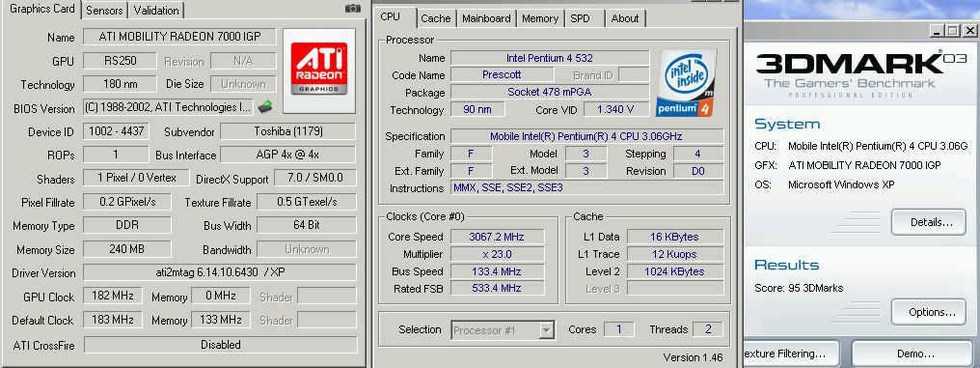Click the Revision D0 field in CPU-Z
The height and width of the screenshot is (368, 980).
(x=698, y=171)
